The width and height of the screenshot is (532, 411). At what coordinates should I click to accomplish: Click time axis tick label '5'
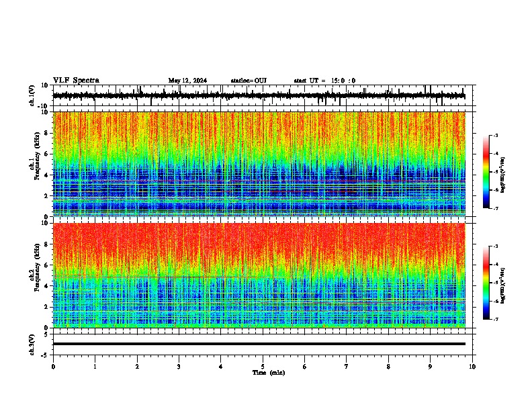263,367
